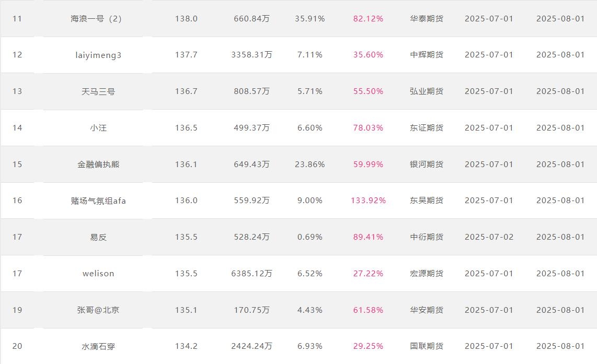Click rank number 20 row cell

coord(17,346)
